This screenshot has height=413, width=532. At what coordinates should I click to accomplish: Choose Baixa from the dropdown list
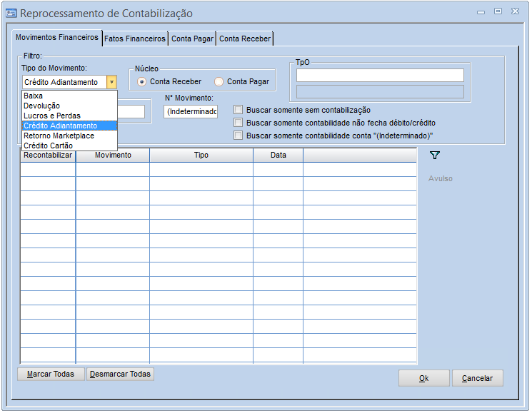point(33,96)
